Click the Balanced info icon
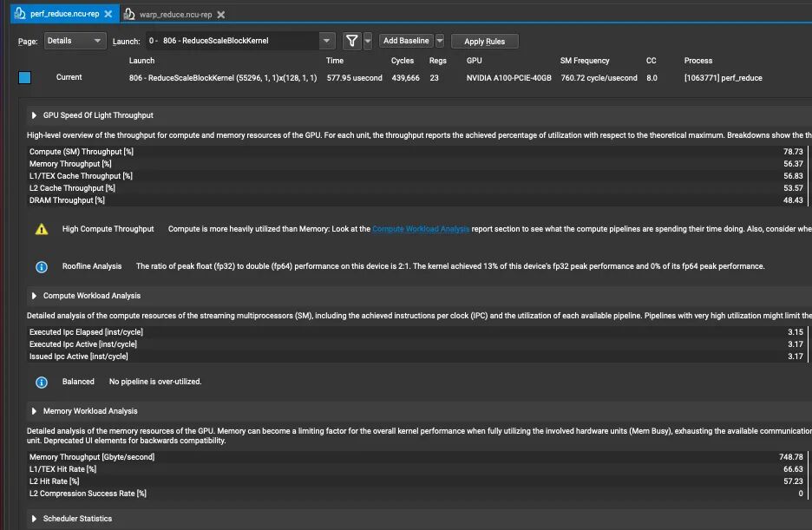Image resolution: width=812 pixels, height=530 pixels. click(42, 382)
